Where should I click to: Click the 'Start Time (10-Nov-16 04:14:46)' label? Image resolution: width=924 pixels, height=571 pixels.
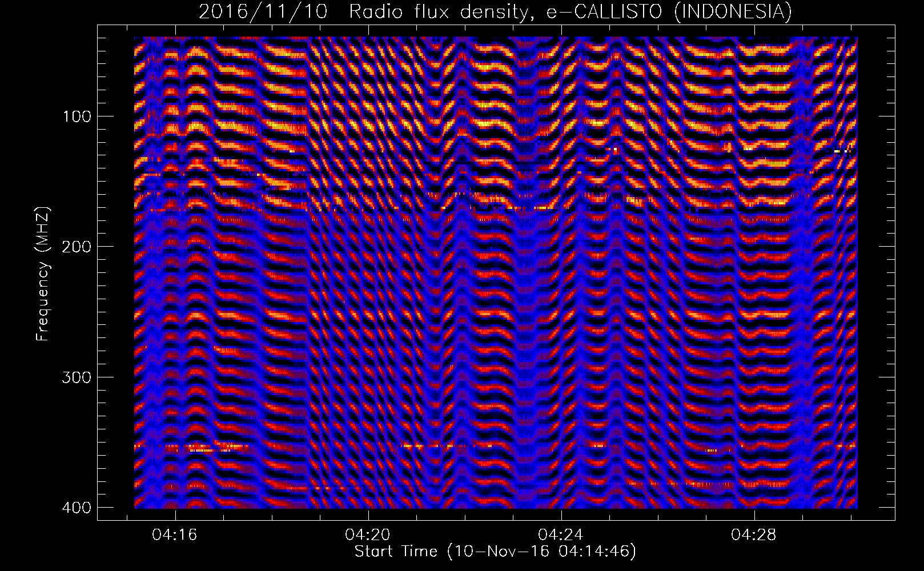pos(495,552)
